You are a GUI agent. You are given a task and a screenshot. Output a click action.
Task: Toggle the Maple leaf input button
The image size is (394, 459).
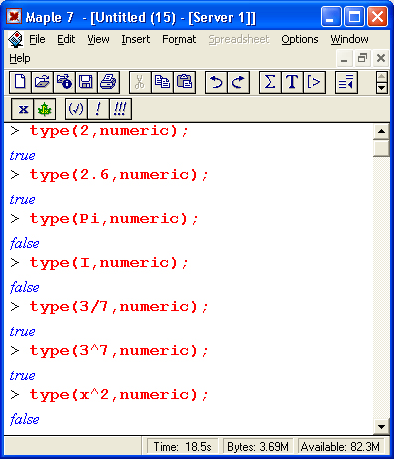coord(45,109)
